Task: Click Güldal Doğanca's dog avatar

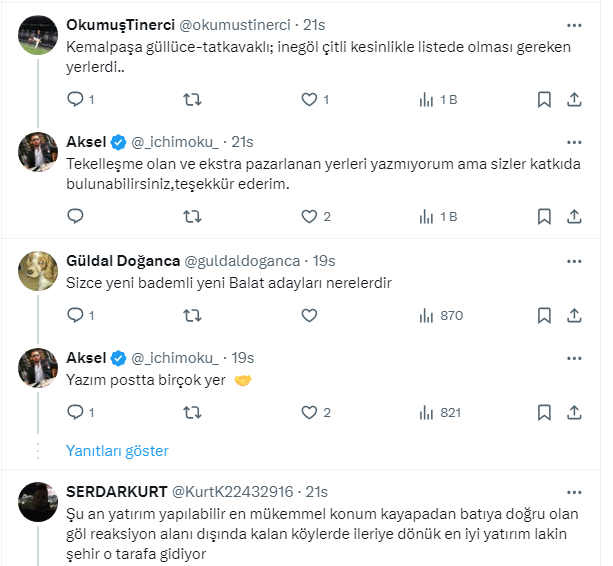Action: [38, 269]
